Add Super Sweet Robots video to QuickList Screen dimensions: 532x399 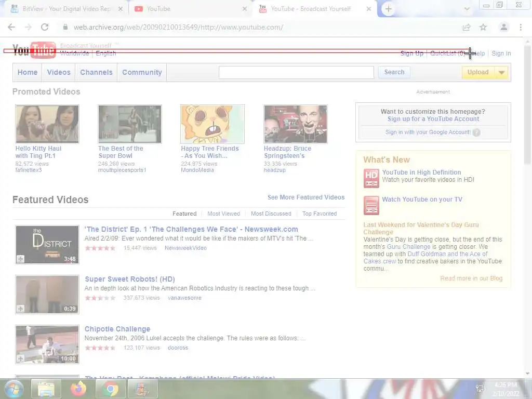[x=21, y=309]
